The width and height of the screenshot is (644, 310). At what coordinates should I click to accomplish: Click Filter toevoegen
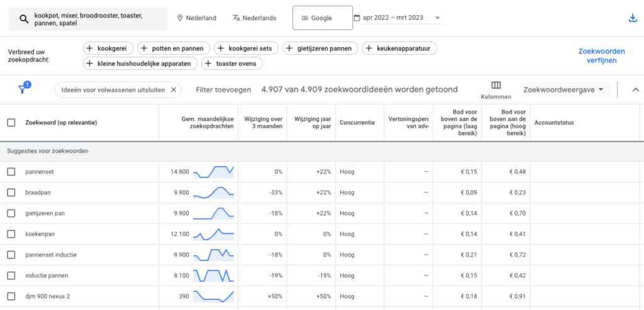click(223, 90)
